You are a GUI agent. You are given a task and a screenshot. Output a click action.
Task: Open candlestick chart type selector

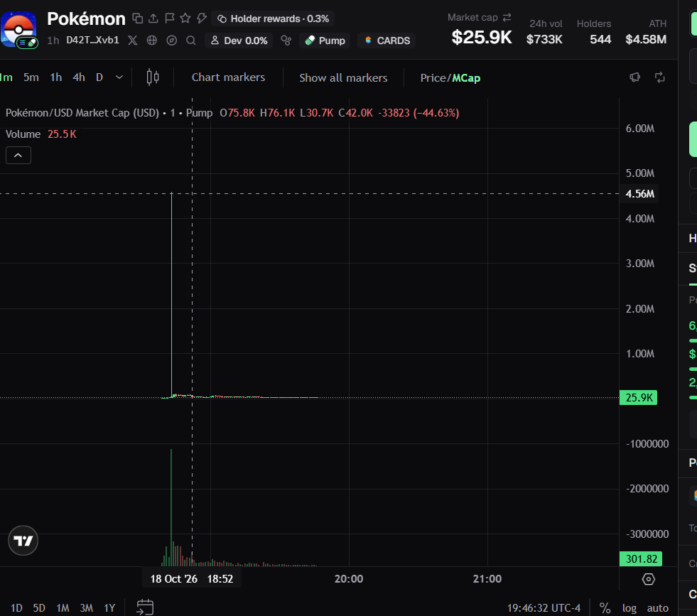click(x=153, y=77)
